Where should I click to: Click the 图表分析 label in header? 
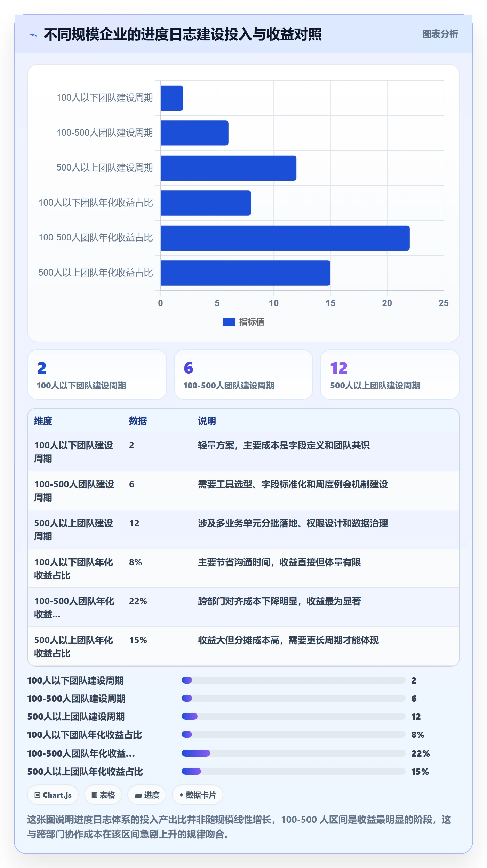pyautogui.click(x=440, y=34)
